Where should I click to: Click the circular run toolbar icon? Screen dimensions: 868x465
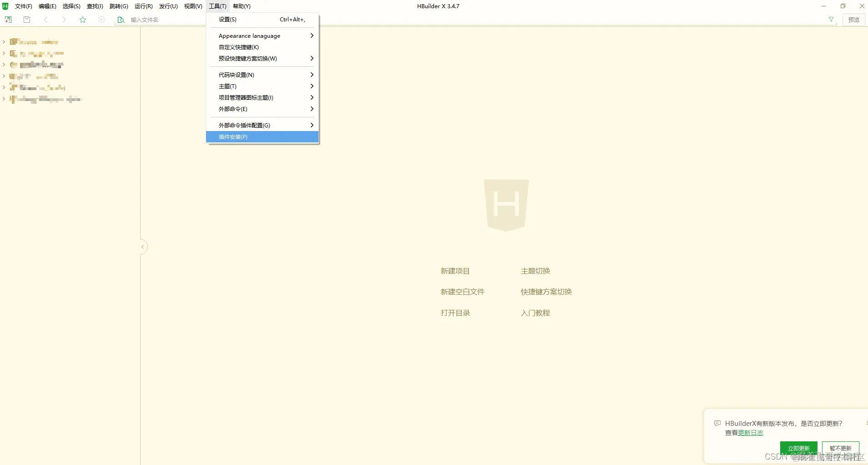point(101,20)
